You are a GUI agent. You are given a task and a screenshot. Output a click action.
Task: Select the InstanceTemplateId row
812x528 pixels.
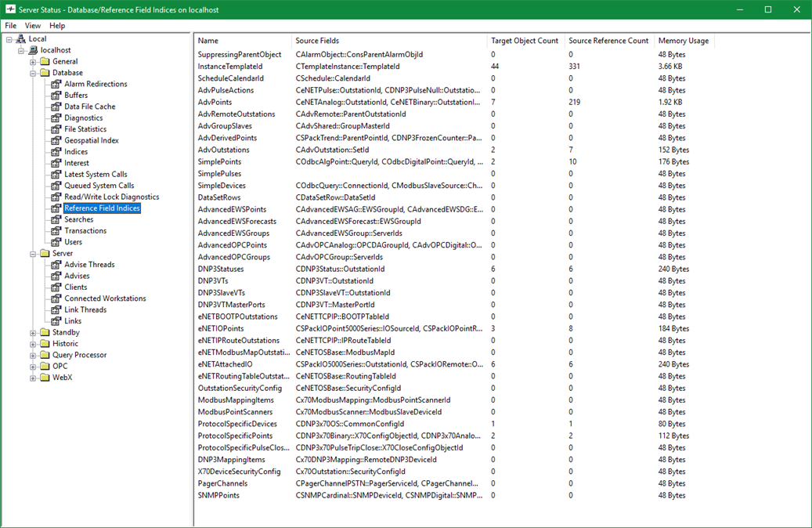click(x=230, y=67)
